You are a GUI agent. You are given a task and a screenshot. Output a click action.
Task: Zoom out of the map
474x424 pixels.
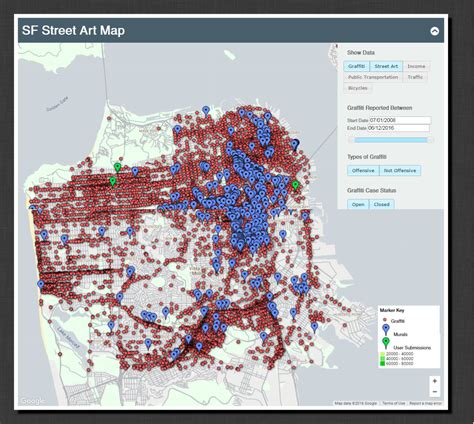[x=435, y=392]
